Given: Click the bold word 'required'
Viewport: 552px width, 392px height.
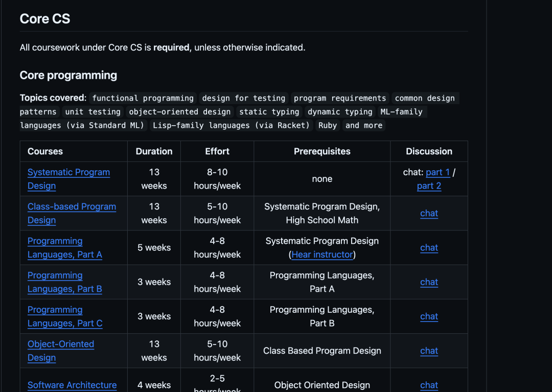Looking at the screenshot, I should tap(171, 48).
